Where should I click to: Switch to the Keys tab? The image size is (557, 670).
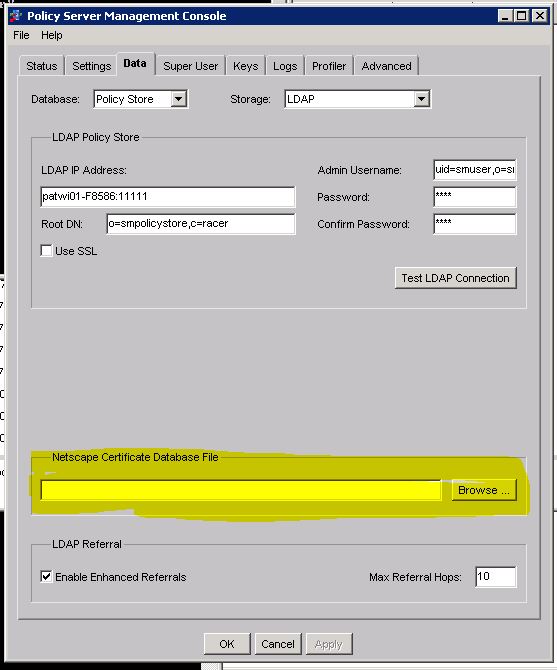pyautogui.click(x=246, y=66)
